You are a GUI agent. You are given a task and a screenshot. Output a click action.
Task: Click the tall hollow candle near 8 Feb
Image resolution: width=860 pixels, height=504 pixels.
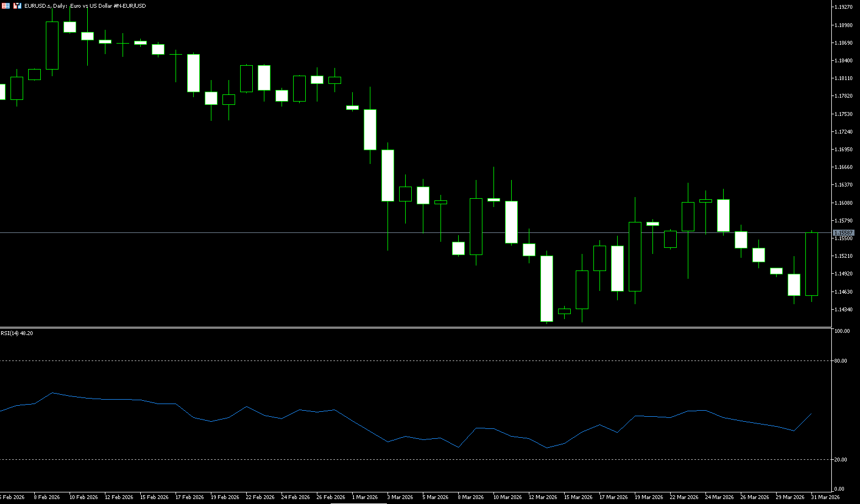coord(52,45)
